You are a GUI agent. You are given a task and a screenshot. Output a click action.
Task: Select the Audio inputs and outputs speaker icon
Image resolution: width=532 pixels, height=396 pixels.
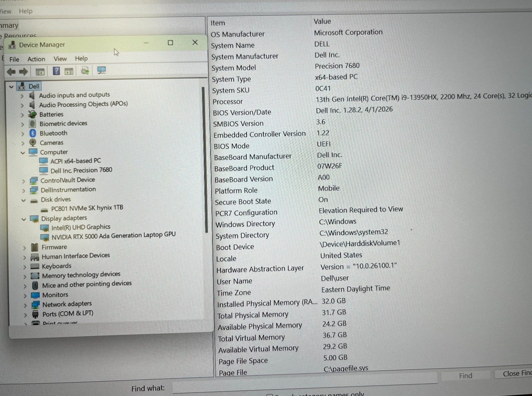[32, 96]
